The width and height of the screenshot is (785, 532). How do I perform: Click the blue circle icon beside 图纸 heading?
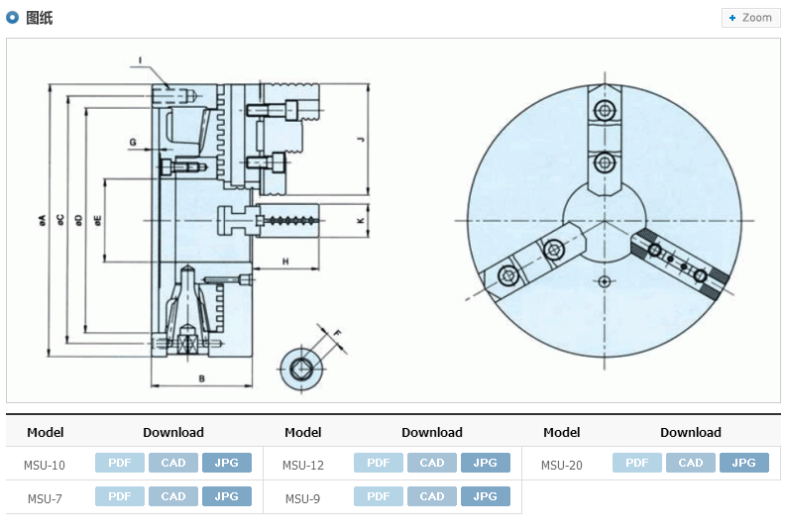pos(13,18)
